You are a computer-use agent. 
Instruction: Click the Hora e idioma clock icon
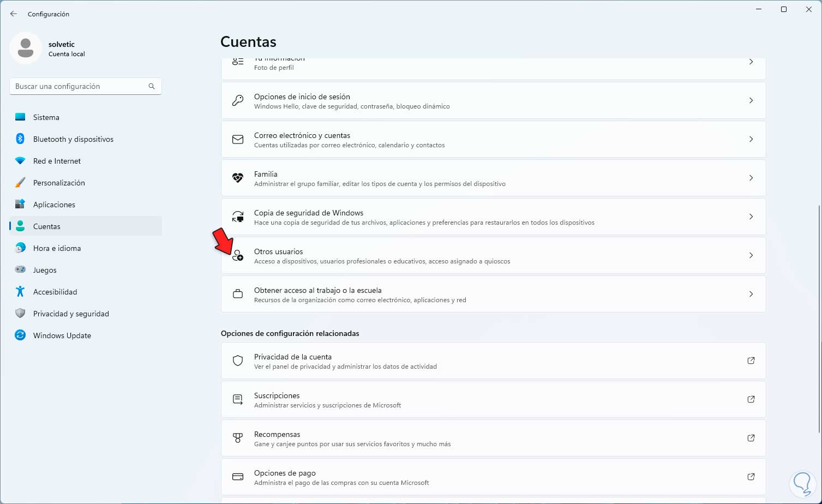20,248
